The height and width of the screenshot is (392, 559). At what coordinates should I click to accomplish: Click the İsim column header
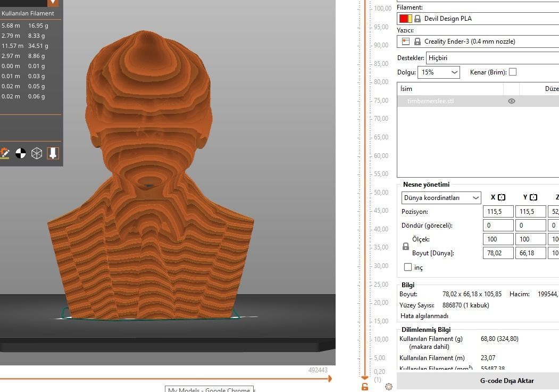[x=450, y=89]
